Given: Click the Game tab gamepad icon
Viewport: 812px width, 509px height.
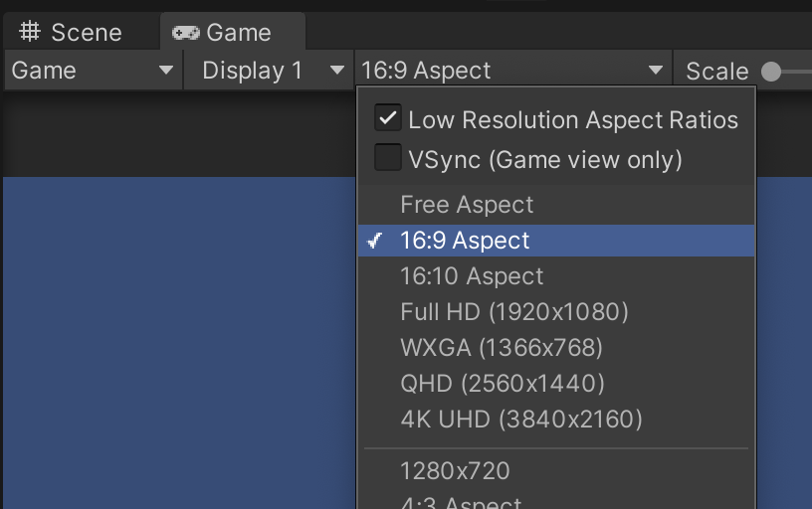Looking at the screenshot, I should coord(185,33).
